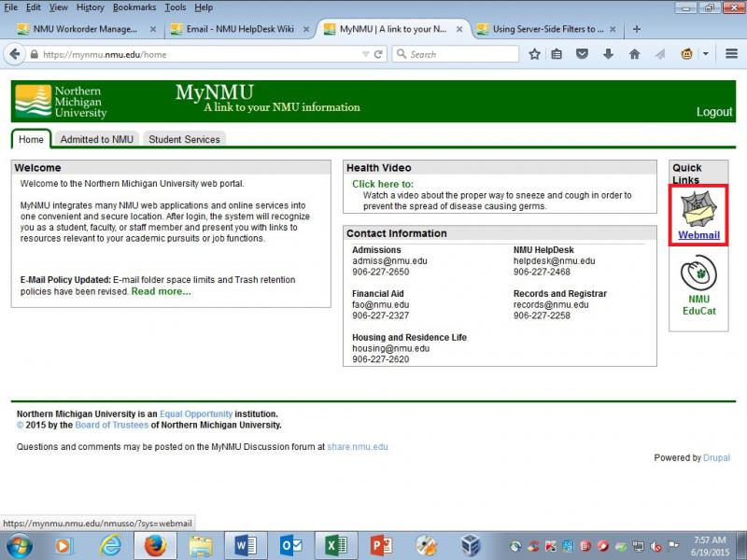This screenshot has height=560, width=747.
Task: Open the Edit menu
Action: tap(34, 7)
